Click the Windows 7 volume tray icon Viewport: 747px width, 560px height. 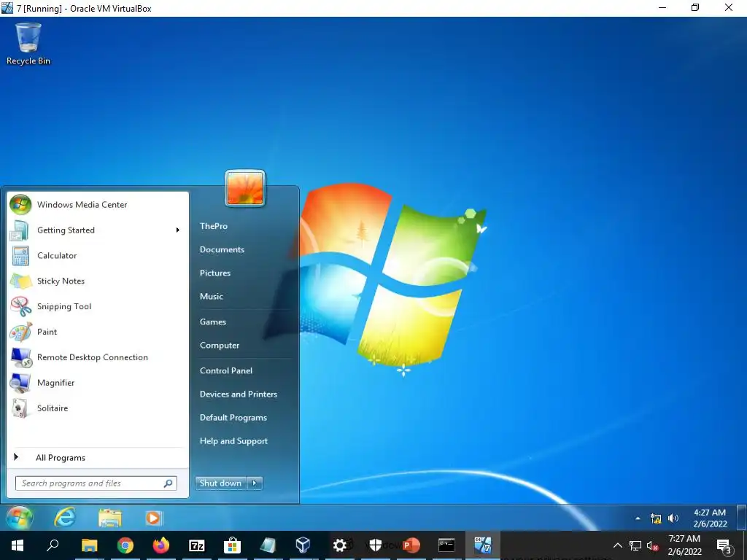pos(673,518)
